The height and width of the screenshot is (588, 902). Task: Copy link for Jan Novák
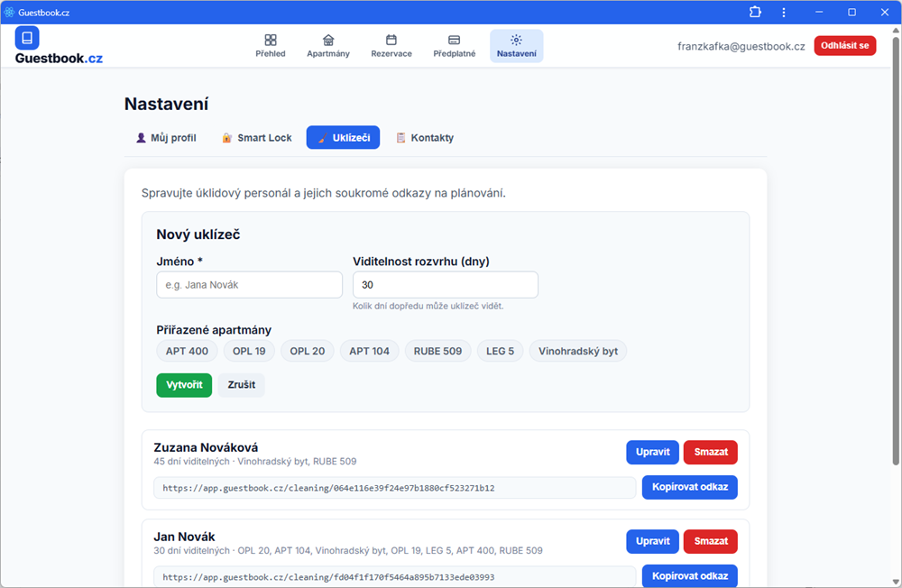tap(690, 576)
